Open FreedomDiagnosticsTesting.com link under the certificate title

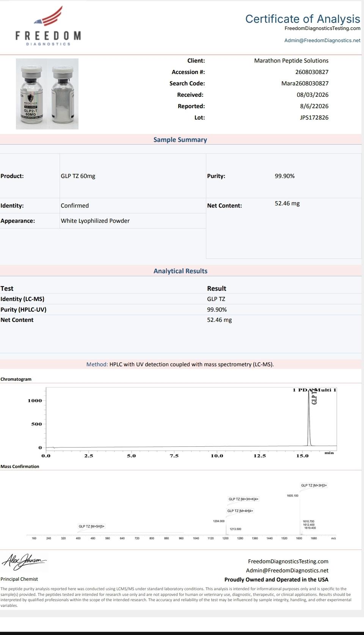click(x=322, y=28)
